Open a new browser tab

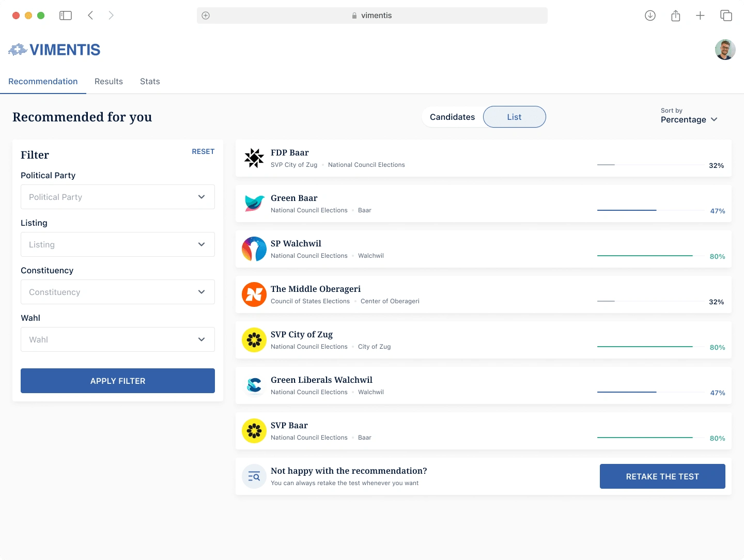coord(700,15)
